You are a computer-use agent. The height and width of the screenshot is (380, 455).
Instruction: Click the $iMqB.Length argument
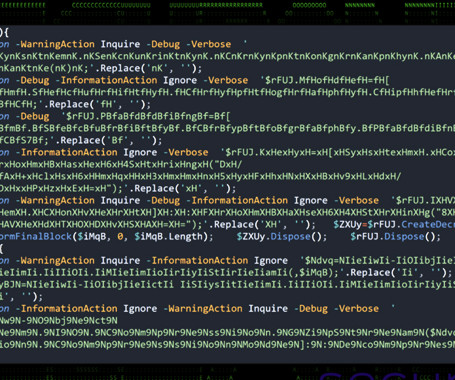168,237
